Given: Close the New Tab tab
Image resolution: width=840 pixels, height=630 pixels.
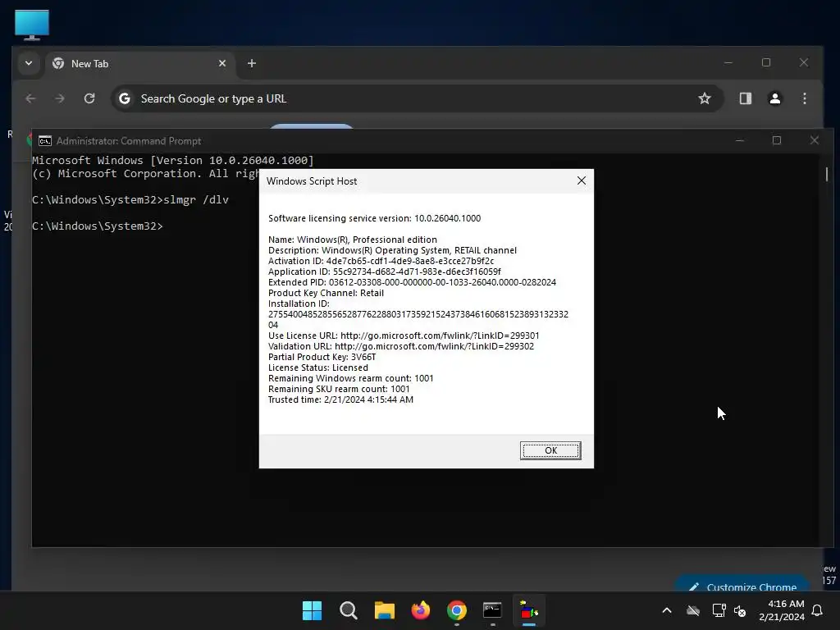Looking at the screenshot, I should click(x=222, y=63).
